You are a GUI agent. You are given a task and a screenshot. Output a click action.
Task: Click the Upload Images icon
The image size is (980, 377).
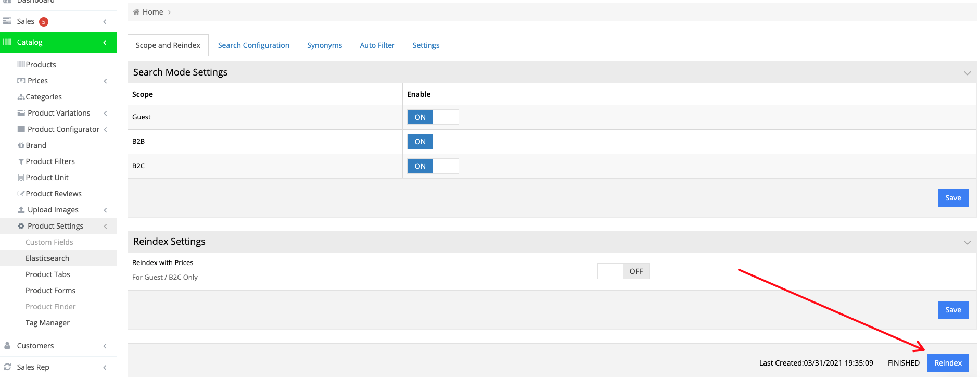(x=21, y=210)
